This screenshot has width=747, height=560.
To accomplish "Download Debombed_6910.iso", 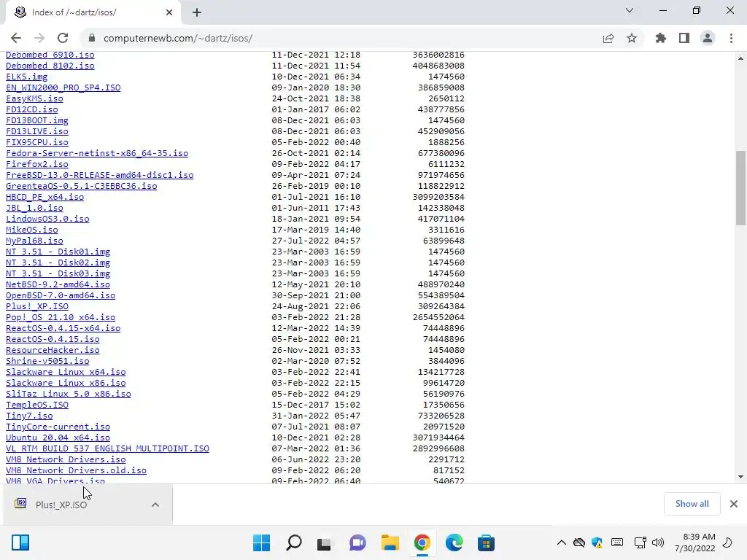I will [50, 55].
